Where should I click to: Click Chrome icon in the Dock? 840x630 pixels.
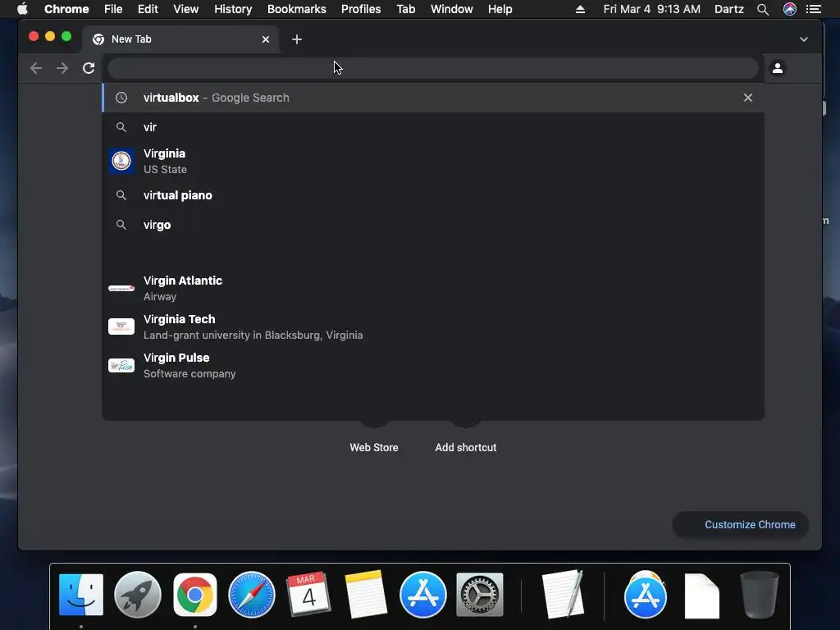point(195,595)
